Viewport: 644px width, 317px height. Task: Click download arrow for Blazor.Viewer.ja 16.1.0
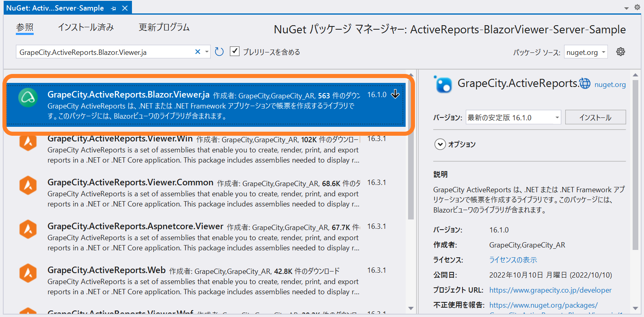point(395,94)
